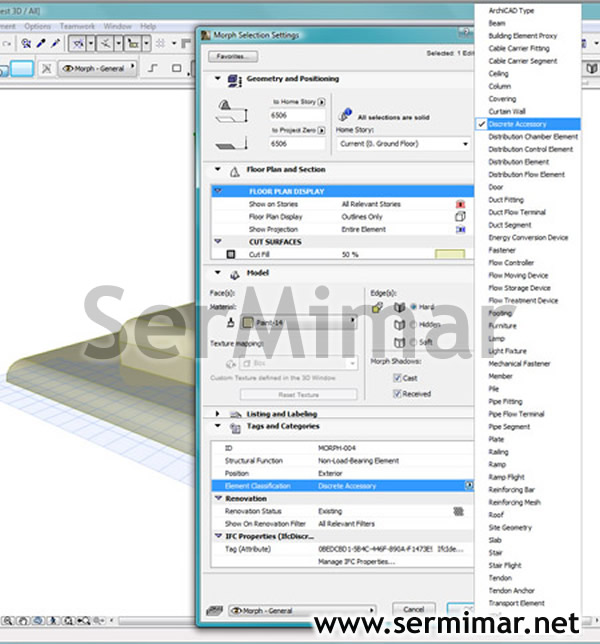This screenshot has height=644, width=600.
Task: Collapse the IFC Properties group
Action: (218, 536)
